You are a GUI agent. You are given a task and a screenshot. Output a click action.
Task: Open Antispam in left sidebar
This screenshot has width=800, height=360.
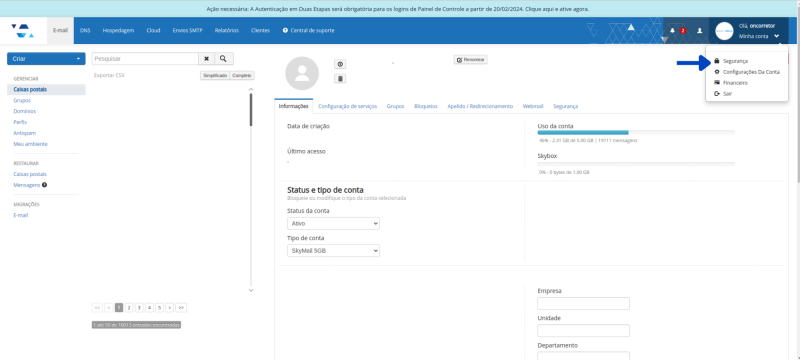click(x=24, y=133)
